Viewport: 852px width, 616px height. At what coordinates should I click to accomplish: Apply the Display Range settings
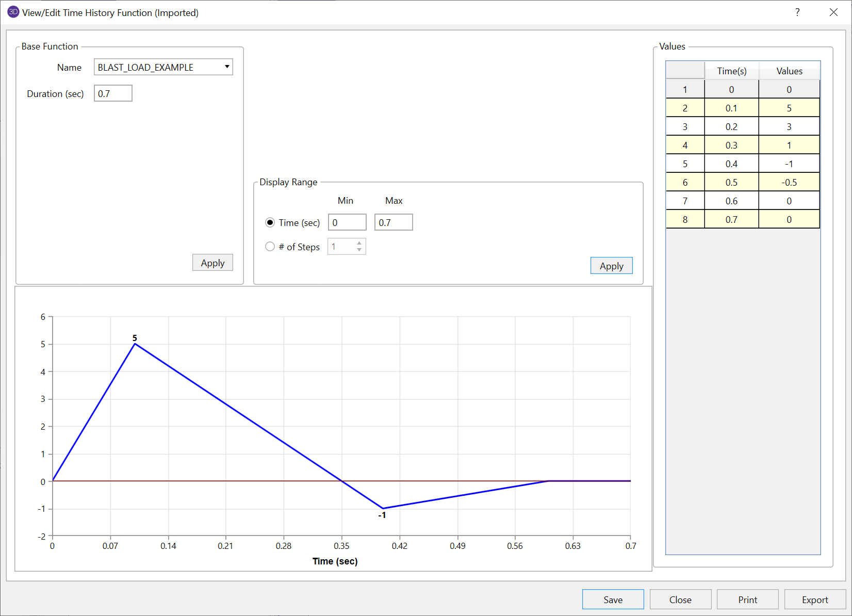point(611,266)
